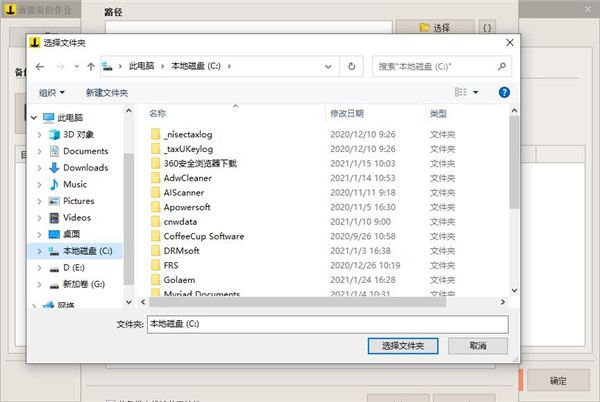Click the search magnifier icon
The width and height of the screenshot is (600, 402).
[x=502, y=67]
